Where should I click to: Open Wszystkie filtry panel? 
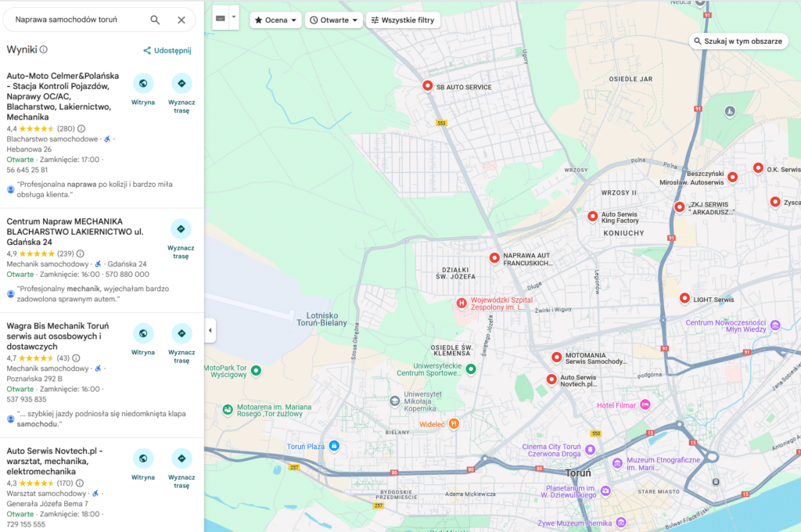click(x=404, y=20)
